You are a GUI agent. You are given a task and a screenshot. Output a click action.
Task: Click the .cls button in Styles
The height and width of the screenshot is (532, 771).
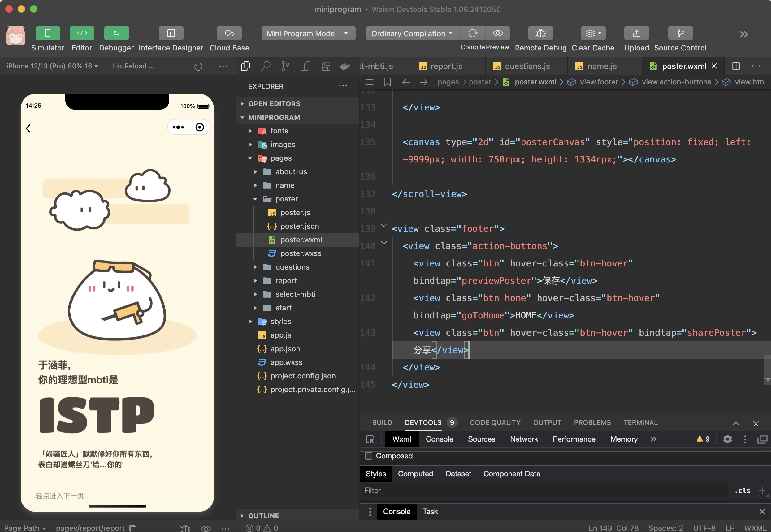pyautogui.click(x=742, y=490)
